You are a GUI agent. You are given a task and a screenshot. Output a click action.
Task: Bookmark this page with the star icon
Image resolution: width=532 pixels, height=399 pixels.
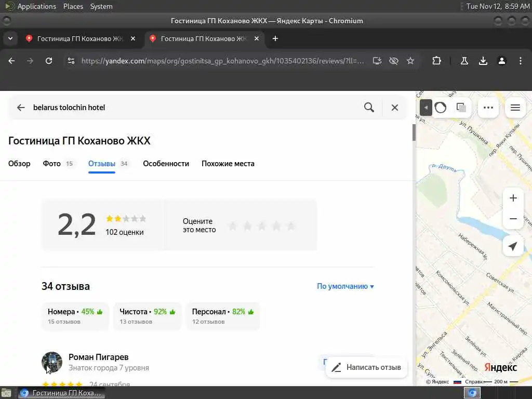pos(410,61)
